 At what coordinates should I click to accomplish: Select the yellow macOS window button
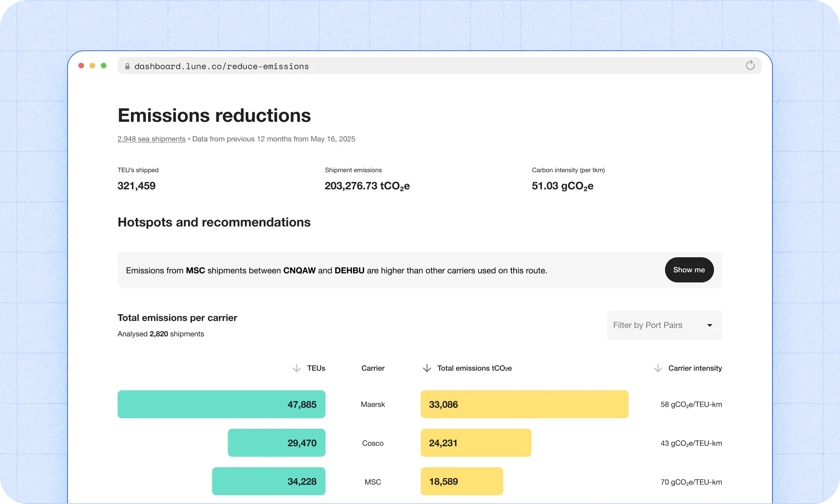pyautogui.click(x=93, y=65)
